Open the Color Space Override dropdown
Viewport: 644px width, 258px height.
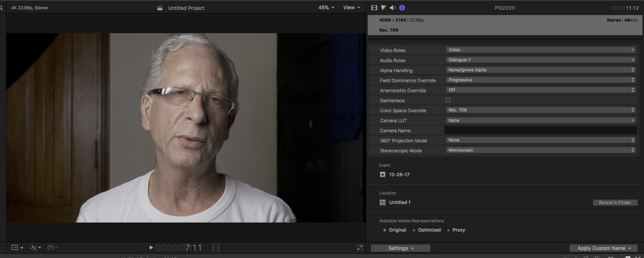pyautogui.click(x=540, y=110)
